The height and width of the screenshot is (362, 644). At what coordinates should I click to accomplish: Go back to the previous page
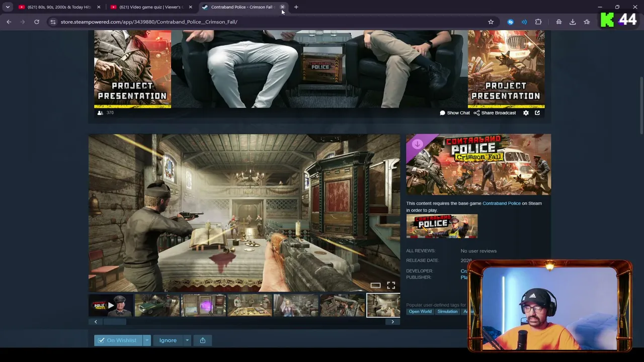[9, 22]
